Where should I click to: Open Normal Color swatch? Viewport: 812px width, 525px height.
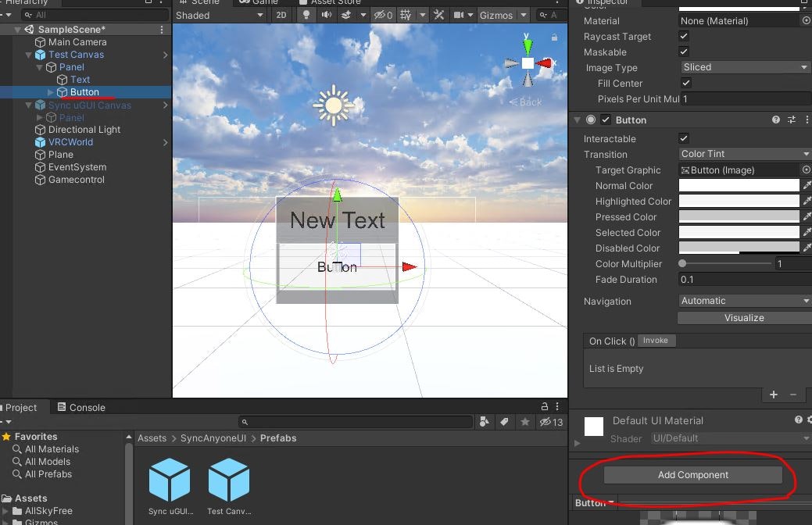(739, 185)
